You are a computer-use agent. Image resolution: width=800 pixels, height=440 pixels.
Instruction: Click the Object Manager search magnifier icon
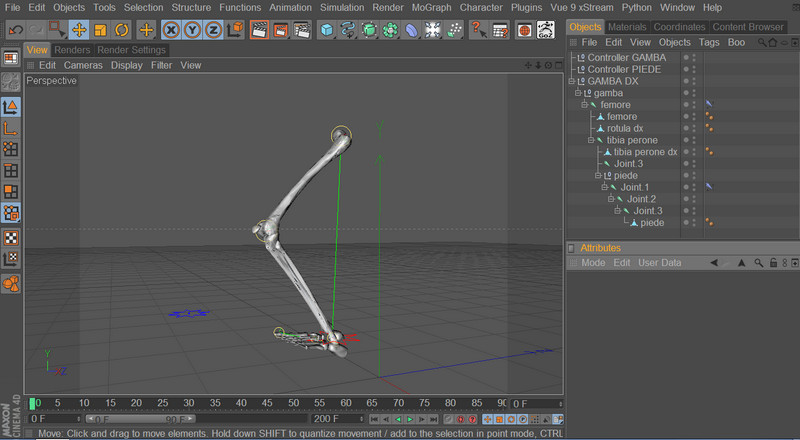coord(761,42)
